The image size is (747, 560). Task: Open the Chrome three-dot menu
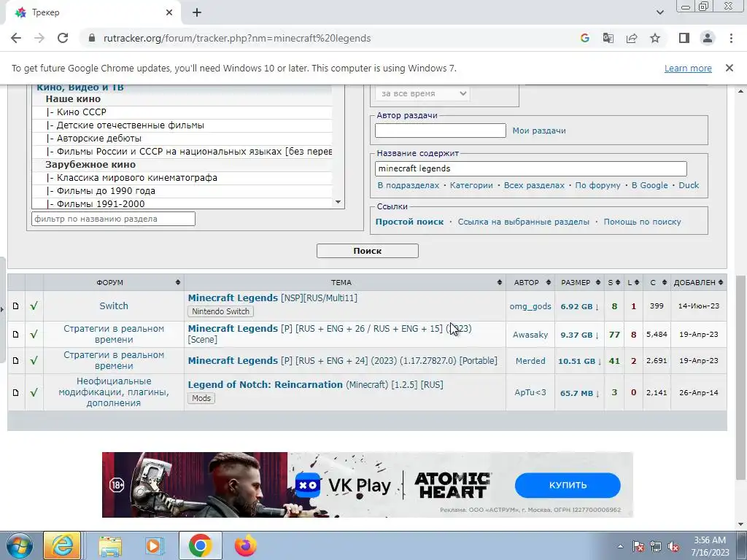731,38
